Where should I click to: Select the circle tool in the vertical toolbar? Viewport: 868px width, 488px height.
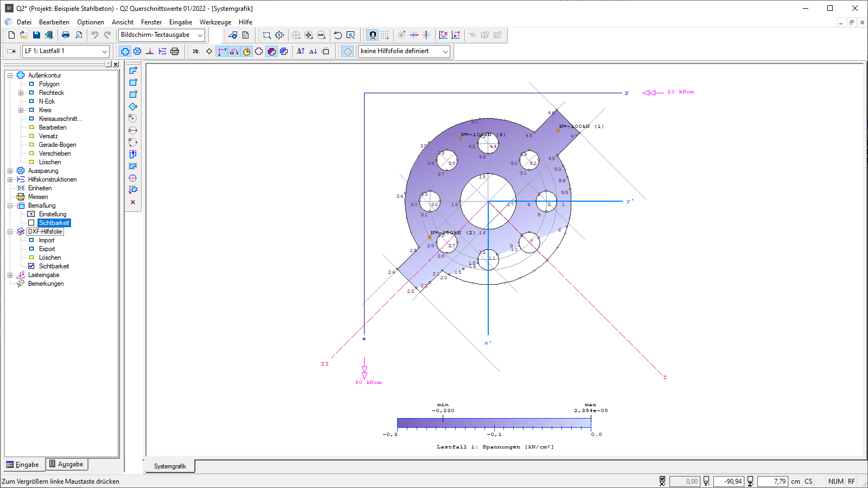pos(133,118)
